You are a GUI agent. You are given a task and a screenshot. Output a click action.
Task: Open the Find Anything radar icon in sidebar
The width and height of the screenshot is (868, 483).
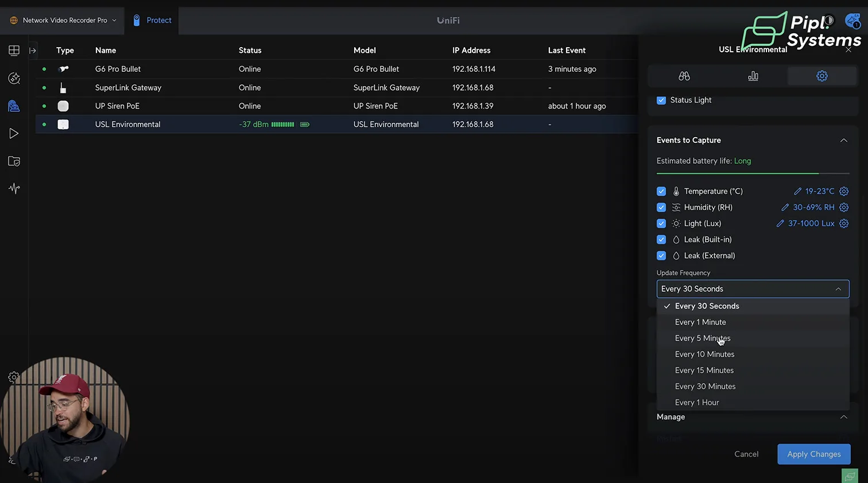14,78
